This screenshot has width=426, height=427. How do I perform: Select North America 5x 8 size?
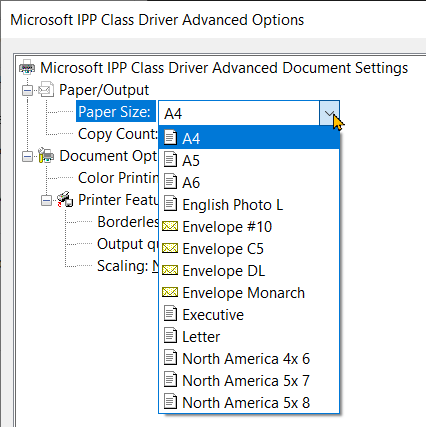(249, 402)
